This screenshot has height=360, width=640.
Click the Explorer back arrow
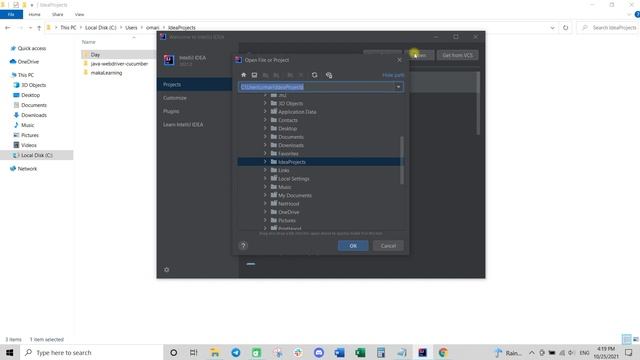click(x=8, y=28)
